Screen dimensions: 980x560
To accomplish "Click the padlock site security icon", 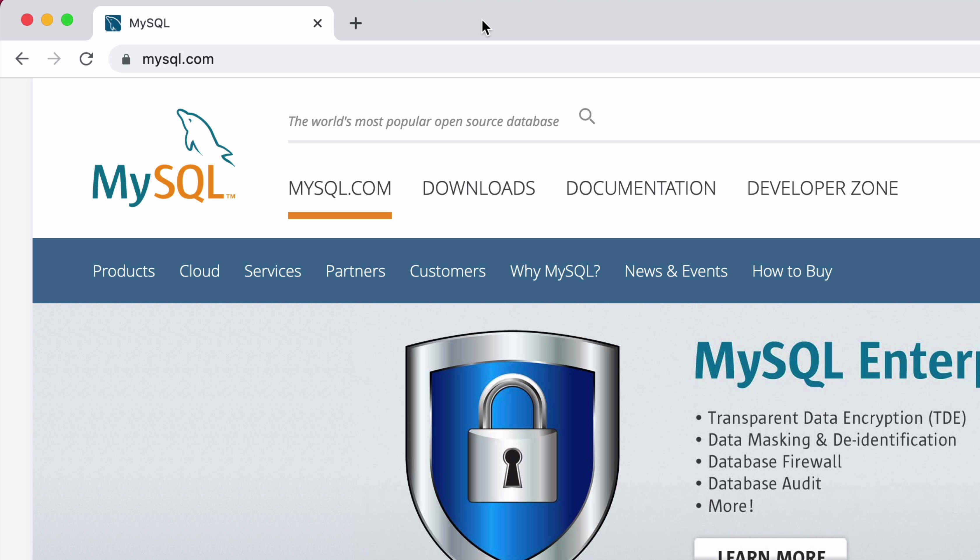I will [x=126, y=59].
